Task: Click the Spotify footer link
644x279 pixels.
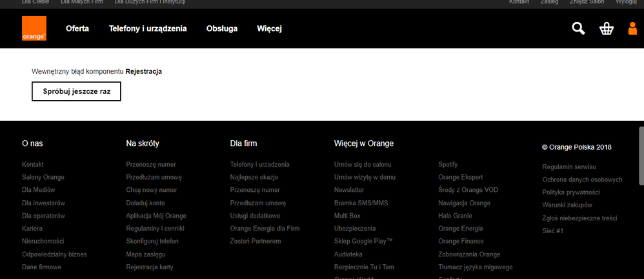Action: [450, 165]
